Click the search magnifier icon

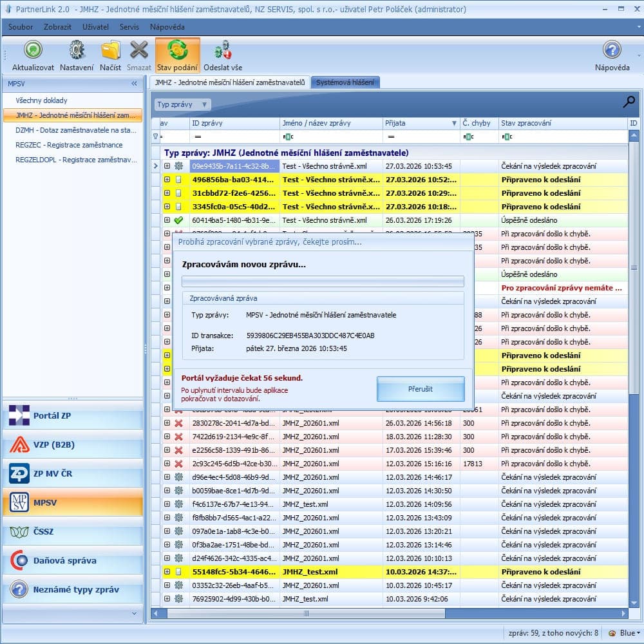coord(629,102)
